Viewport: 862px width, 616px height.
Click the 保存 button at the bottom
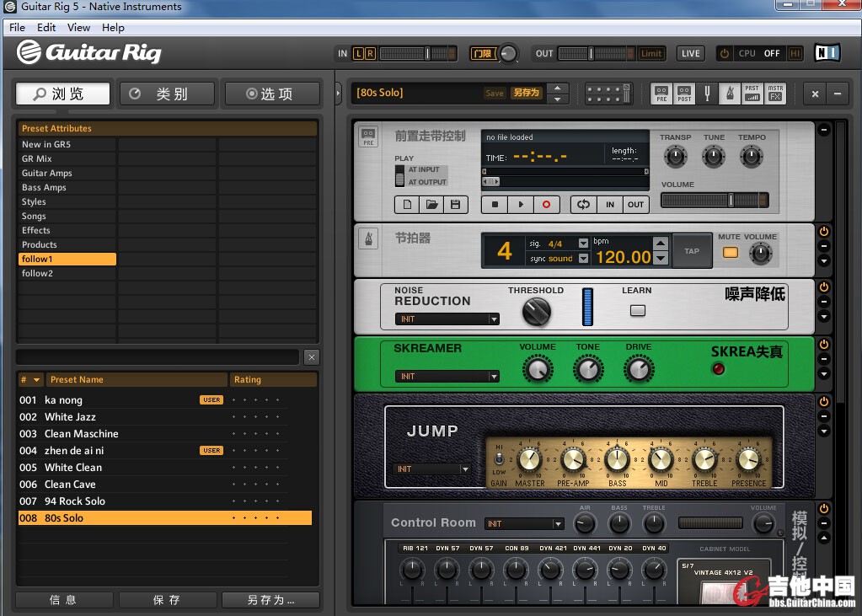167,600
